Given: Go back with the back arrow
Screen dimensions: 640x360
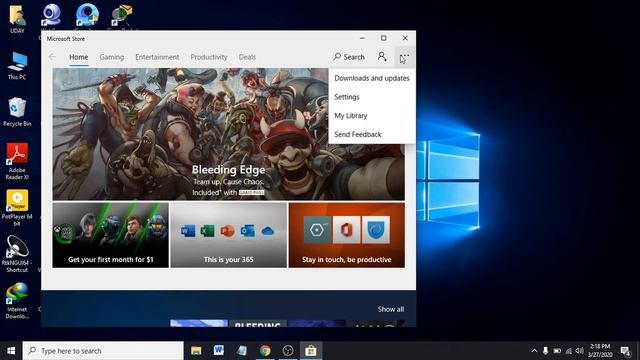Looking at the screenshot, I should tap(52, 57).
